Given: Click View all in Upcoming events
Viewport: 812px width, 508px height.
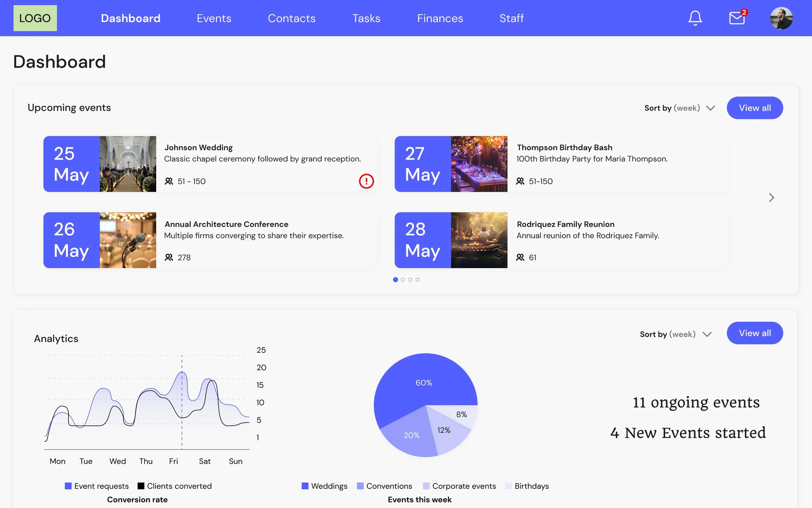Looking at the screenshot, I should 755,108.
